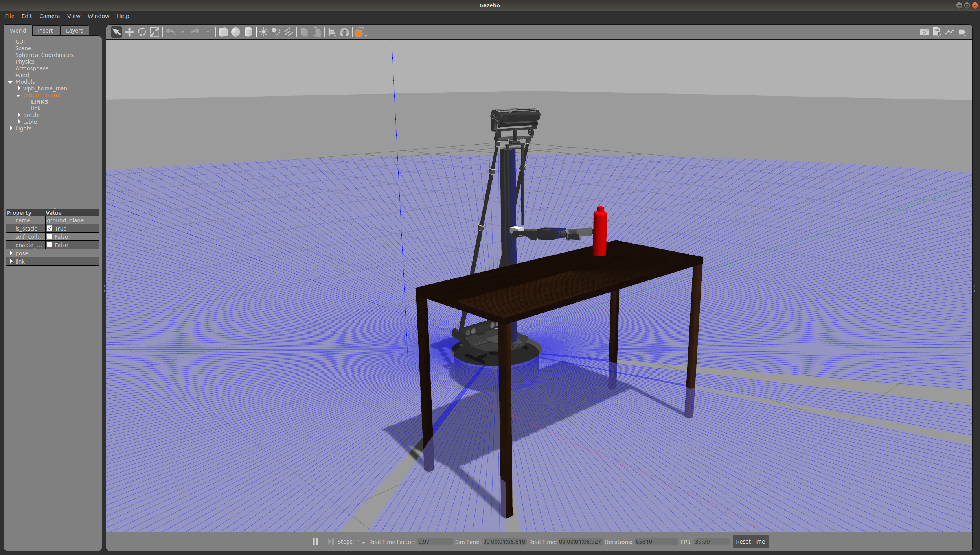
Task: Expand the bottle model tree
Action: tap(19, 115)
